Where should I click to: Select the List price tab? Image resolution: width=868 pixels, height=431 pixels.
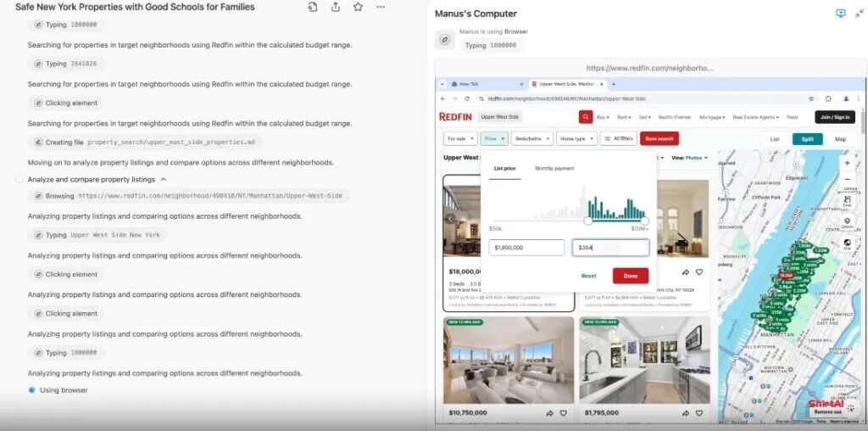(504, 168)
